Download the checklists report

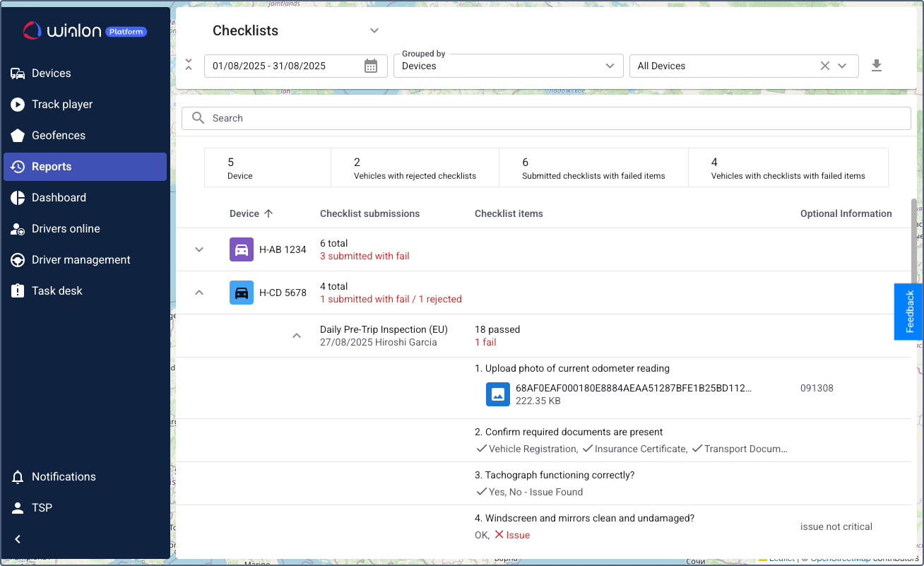[x=877, y=66]
